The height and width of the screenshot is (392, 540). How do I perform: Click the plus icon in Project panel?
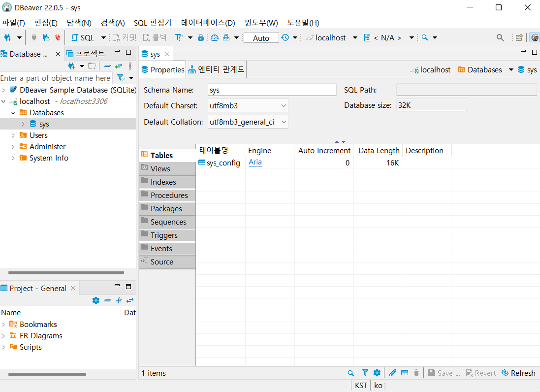pyautogui.click(x=119, y=300)
